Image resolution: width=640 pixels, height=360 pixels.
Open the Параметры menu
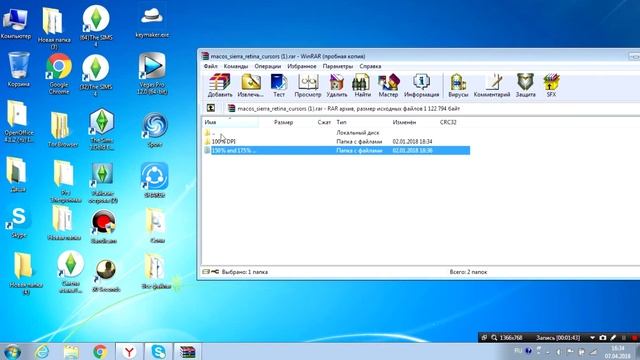pyautogui.click(x=338, y=66)
